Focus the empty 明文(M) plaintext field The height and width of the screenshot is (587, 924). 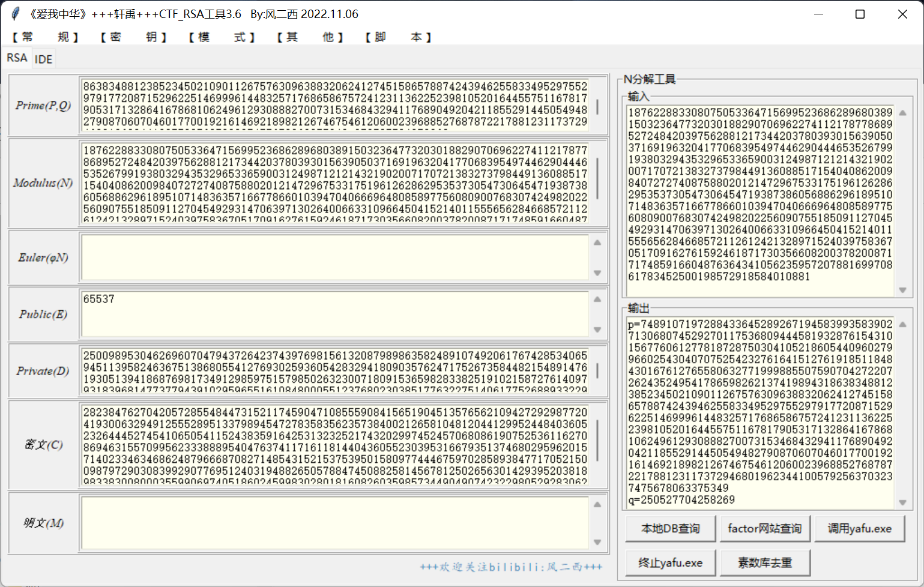click(335, 523)
